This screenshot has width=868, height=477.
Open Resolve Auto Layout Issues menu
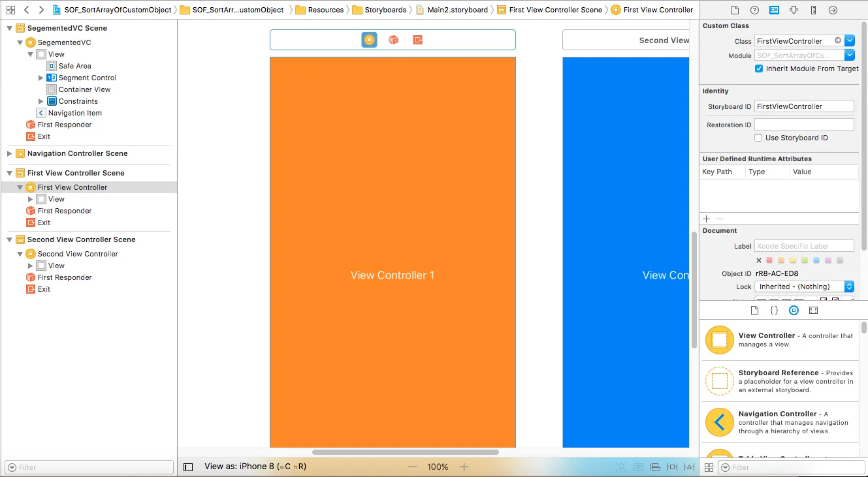(x=688, y=467)
